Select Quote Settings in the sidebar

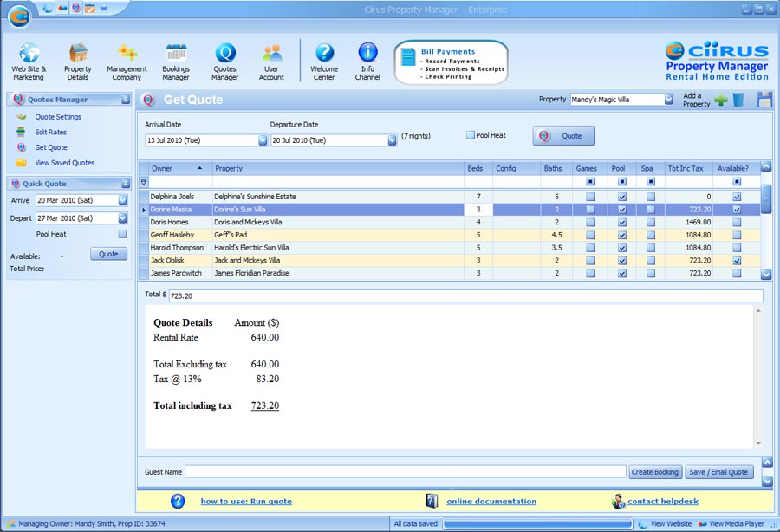coord(58,117)
